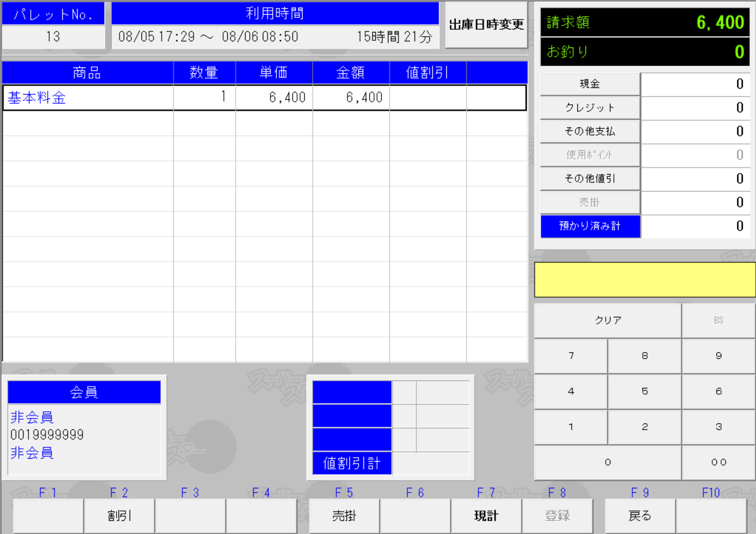Click the 商品 column header

tap(87, 73)
